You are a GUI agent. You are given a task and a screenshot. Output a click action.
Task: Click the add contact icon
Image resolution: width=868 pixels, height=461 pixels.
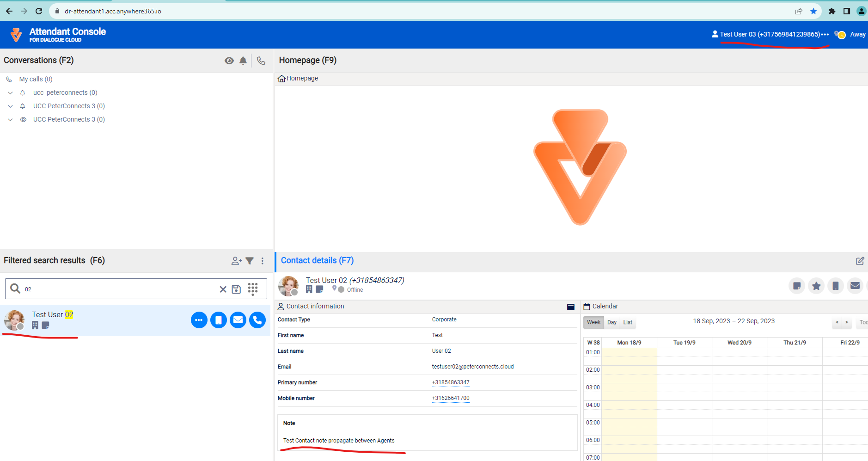(236, 261)
